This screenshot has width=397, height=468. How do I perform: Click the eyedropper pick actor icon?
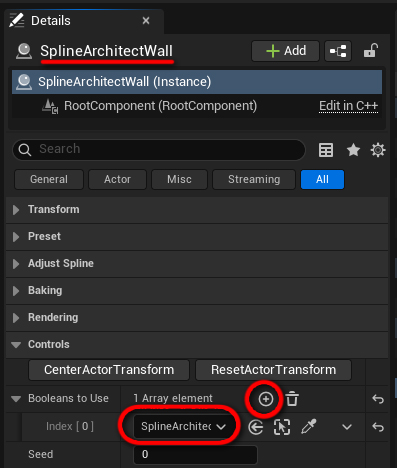pos(309,426)
